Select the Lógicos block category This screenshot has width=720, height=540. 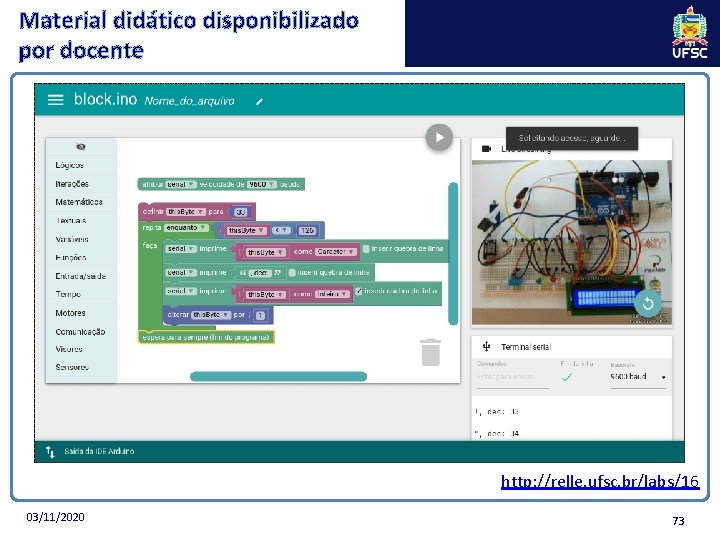point(69,165)
